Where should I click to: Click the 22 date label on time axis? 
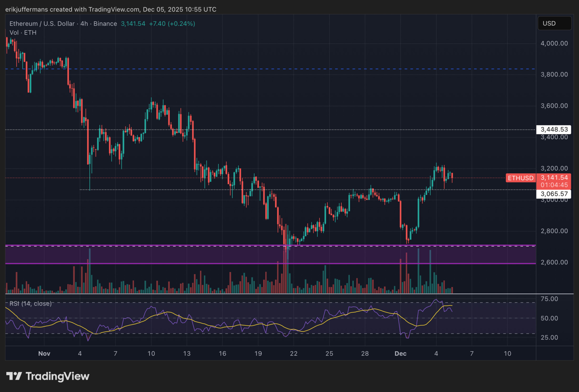[x=293, y=354]
